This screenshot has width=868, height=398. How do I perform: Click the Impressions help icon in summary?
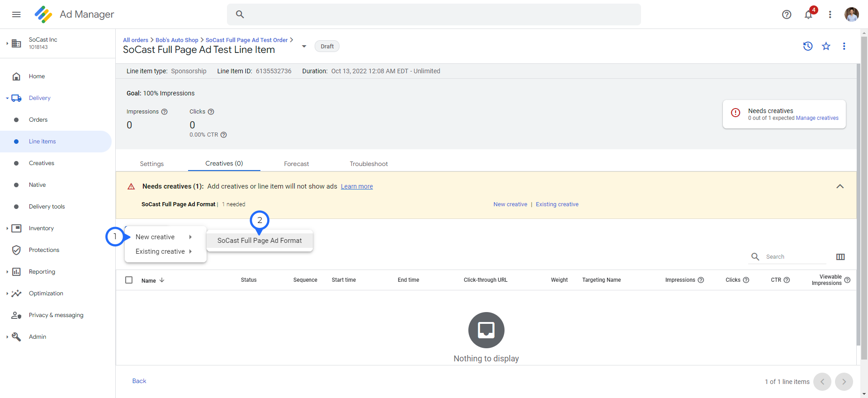165,112
